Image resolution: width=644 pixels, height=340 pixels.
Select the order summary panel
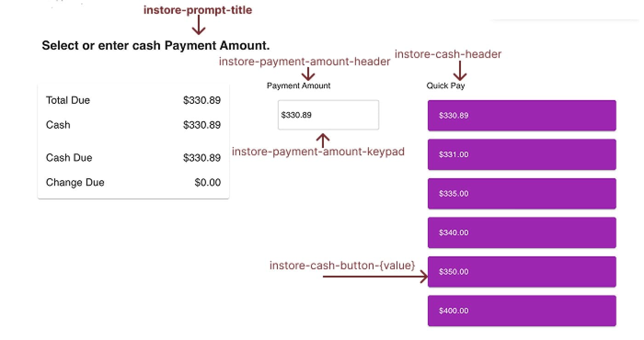pos(133,140)
